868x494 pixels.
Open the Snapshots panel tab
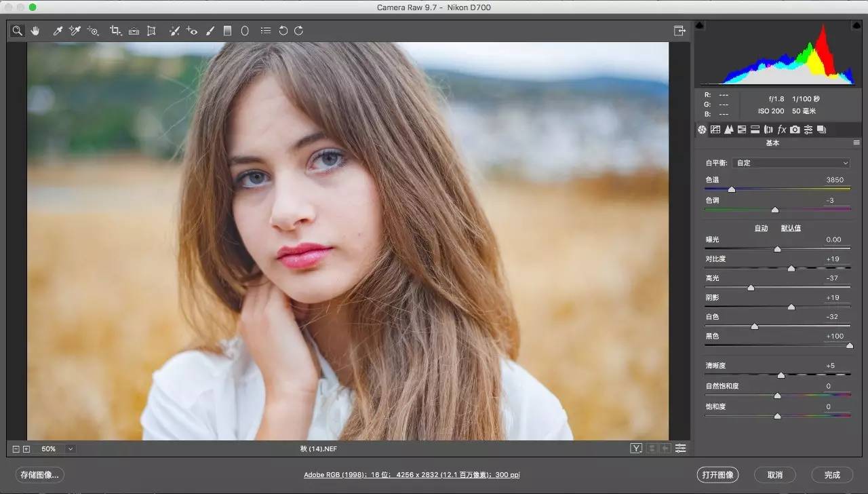click(x=821, y=130)
